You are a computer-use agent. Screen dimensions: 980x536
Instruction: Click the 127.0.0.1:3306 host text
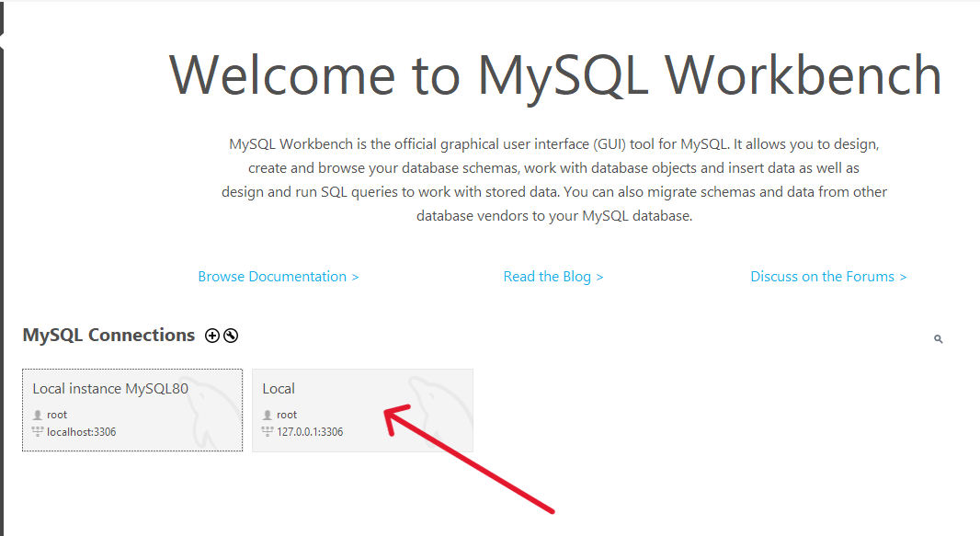[x=310, y=432]
